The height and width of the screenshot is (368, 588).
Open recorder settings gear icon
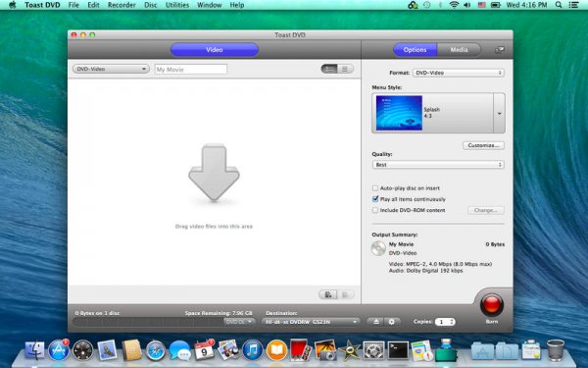point(392,322)
